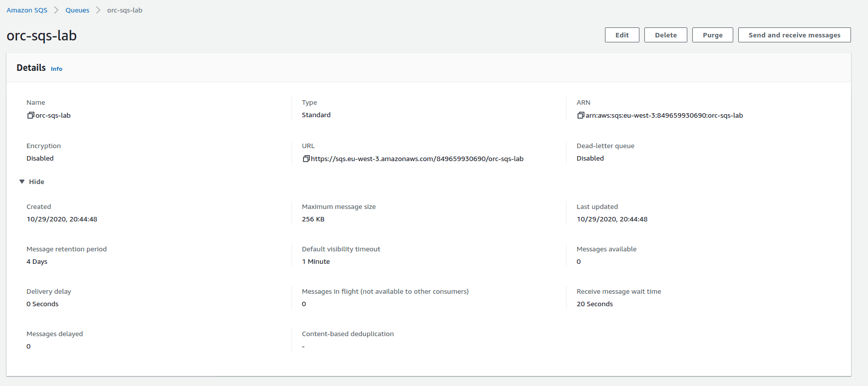Image resolution: width=868 pixels, height=386 pixels.
Task: Click the Encryption value Disabled
Action: click(40, 158)
